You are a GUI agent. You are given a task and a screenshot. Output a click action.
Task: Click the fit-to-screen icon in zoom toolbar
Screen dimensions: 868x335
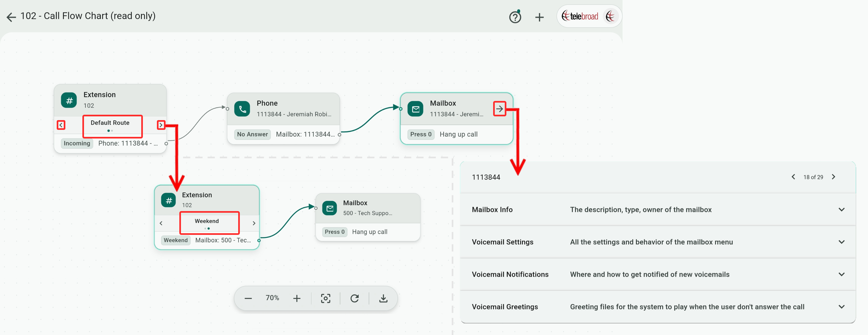(x=325, y=298)
